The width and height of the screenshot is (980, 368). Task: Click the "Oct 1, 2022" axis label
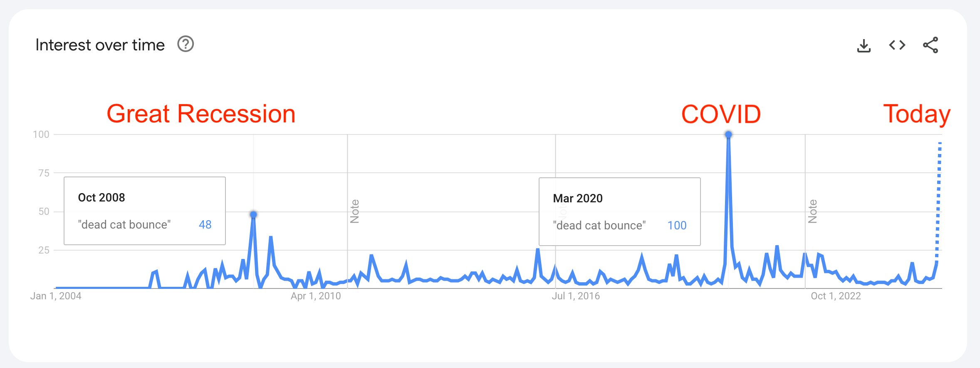[836, 296]
